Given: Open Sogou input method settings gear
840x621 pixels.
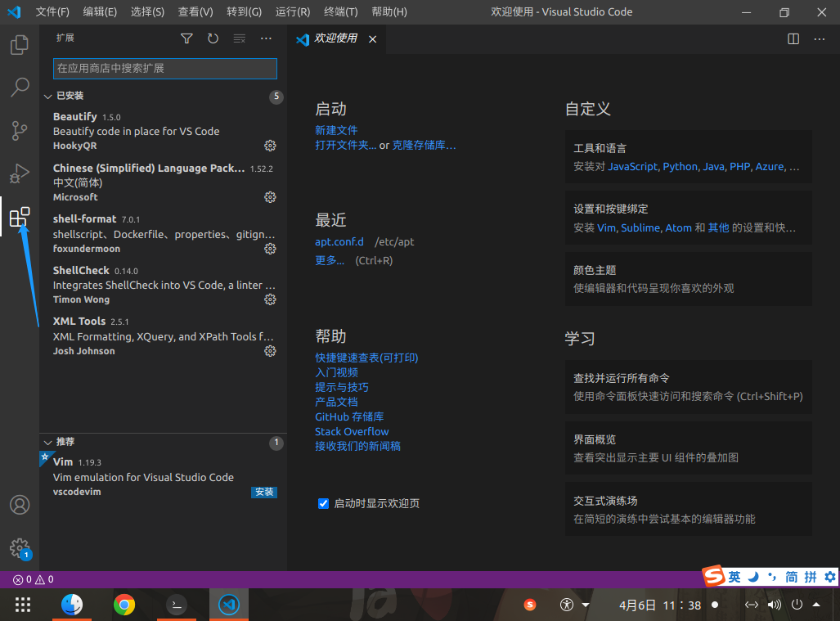Looking at the screenshot, I should [x=830, y=577].
